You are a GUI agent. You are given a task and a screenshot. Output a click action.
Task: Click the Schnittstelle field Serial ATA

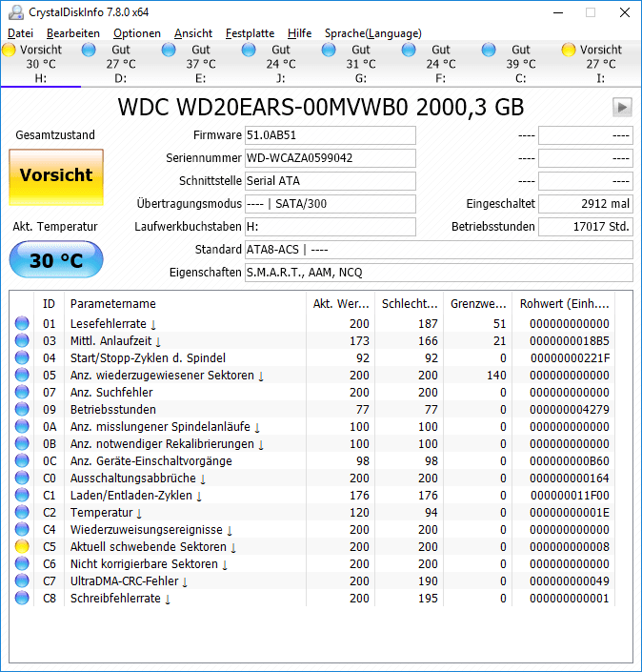[x=331, y=181]
